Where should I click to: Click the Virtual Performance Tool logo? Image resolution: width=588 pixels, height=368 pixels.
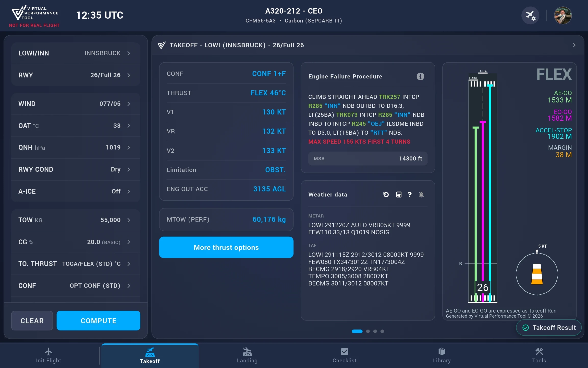click(35, 13)
